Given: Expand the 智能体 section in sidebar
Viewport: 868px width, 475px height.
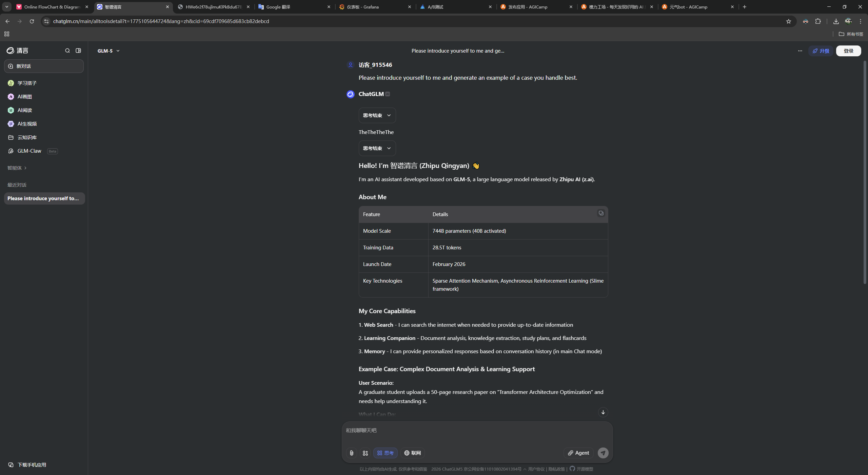Looking at the screenshot, I should point(17,168).
